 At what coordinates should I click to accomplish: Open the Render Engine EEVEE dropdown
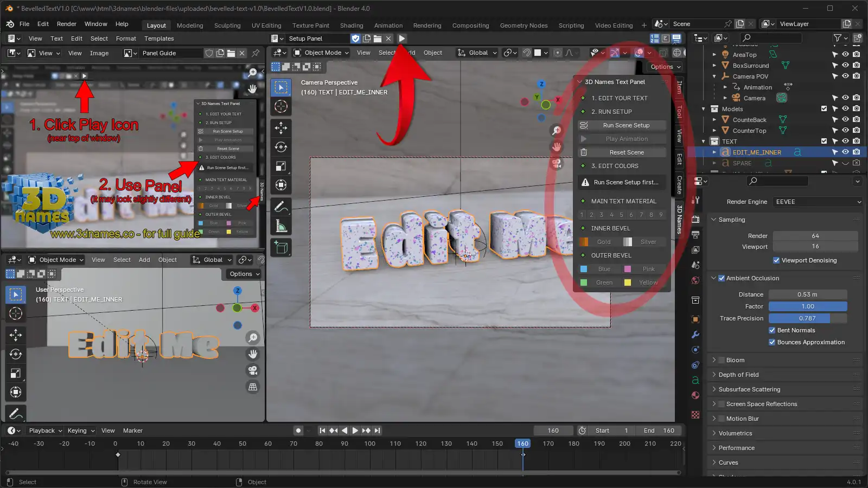818,202
